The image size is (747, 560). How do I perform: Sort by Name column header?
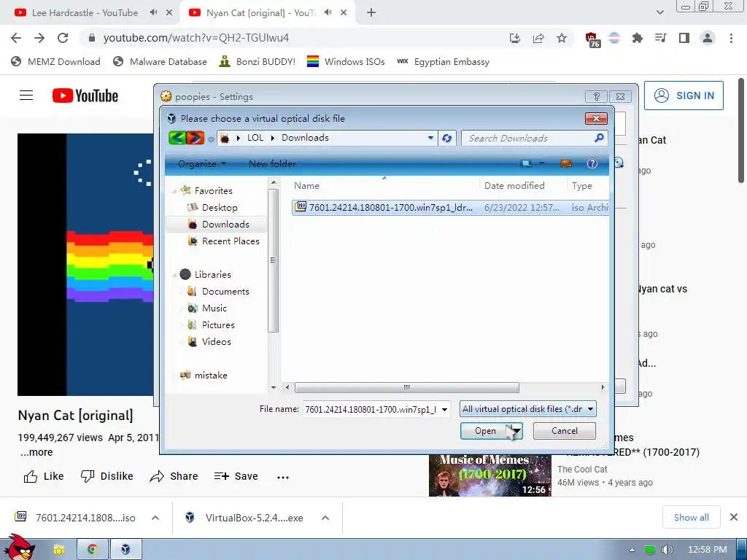coord(306,186)
